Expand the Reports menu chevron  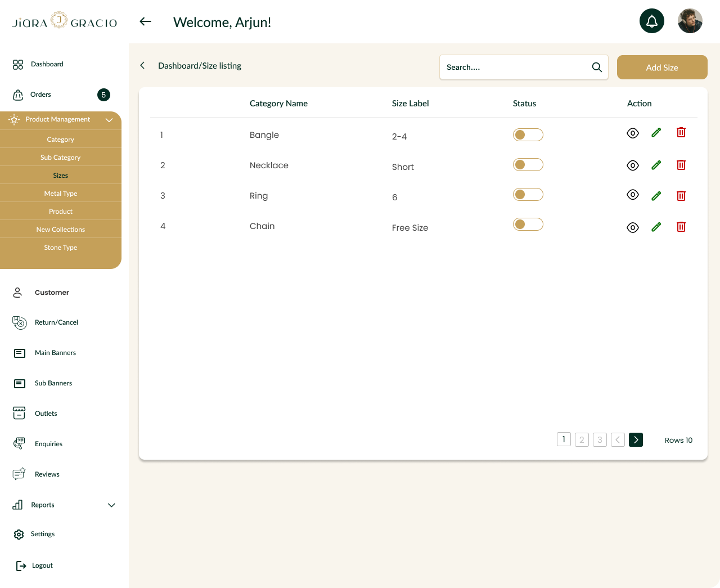click(111, 505)
